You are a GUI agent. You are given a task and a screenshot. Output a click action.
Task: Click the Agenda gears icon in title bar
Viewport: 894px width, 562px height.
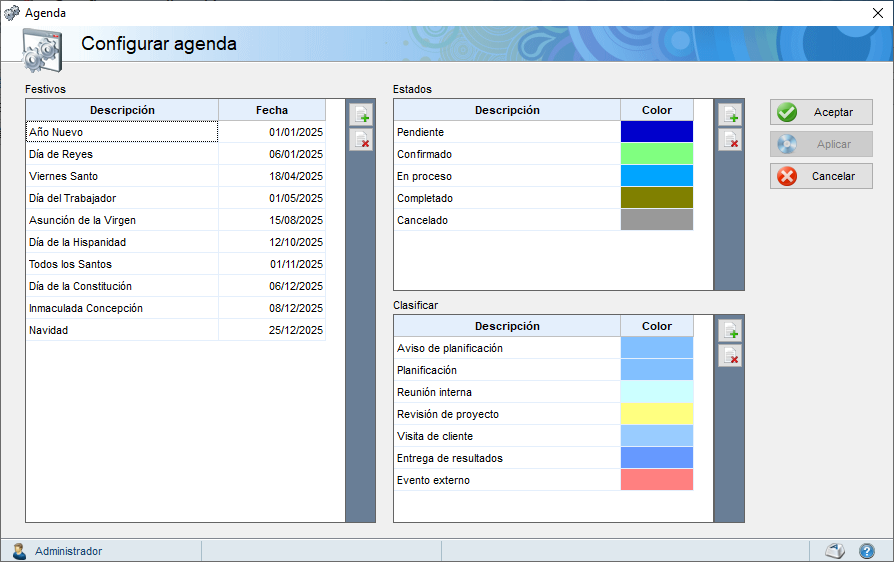pos(11,13)
